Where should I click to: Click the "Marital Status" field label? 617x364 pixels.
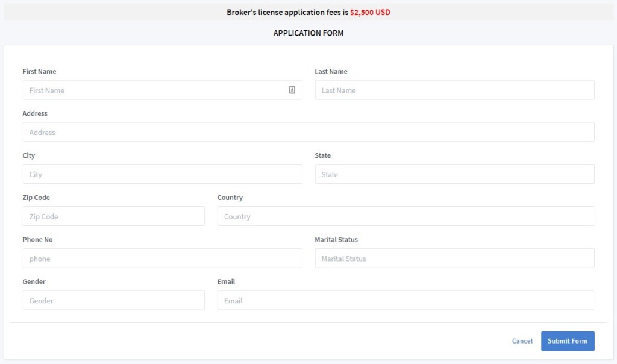click(x=336, y=240)
